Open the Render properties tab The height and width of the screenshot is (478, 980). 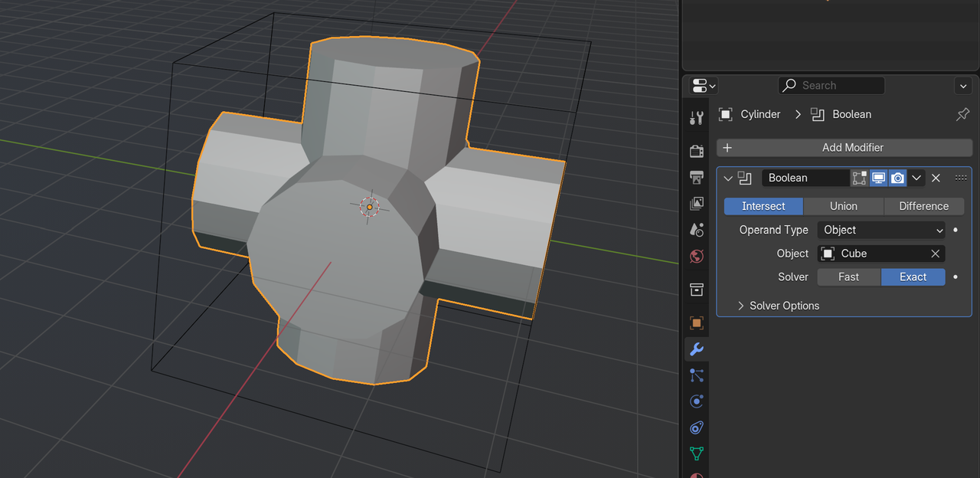tap(696, 151)
